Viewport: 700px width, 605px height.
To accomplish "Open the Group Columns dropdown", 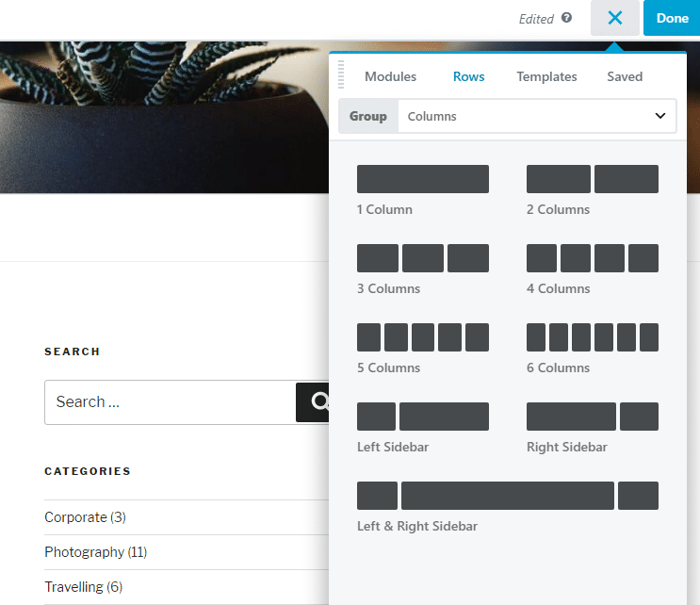I will (x=536, y=117).
